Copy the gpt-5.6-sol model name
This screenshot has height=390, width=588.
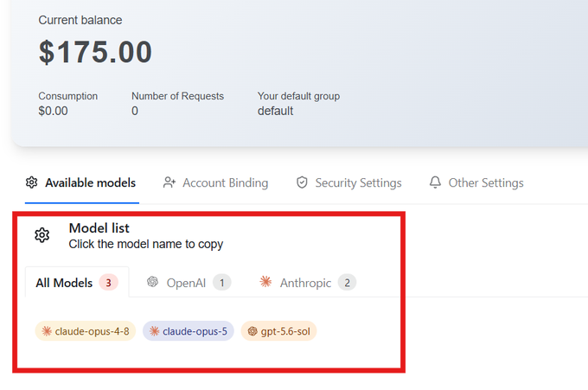coord(278,331)
